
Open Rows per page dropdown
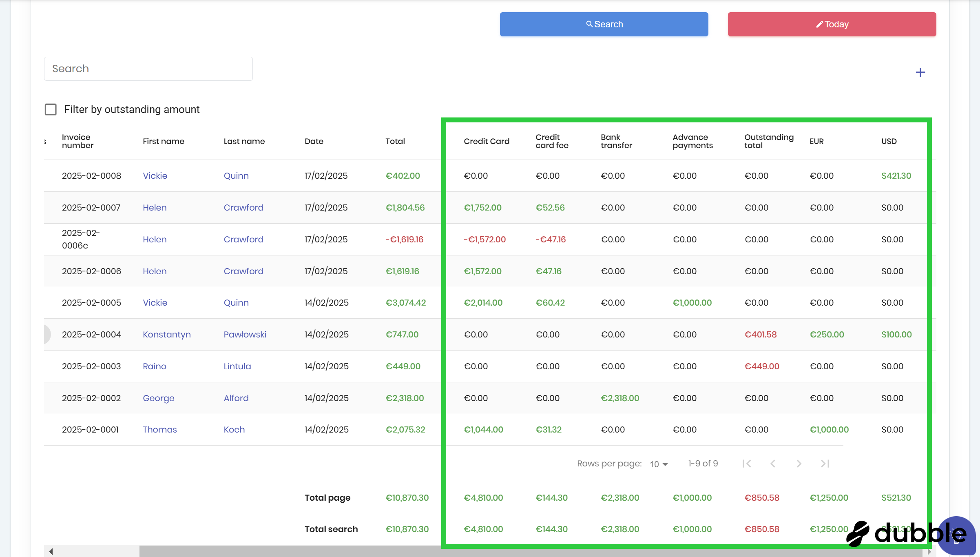tap(659, 464)
